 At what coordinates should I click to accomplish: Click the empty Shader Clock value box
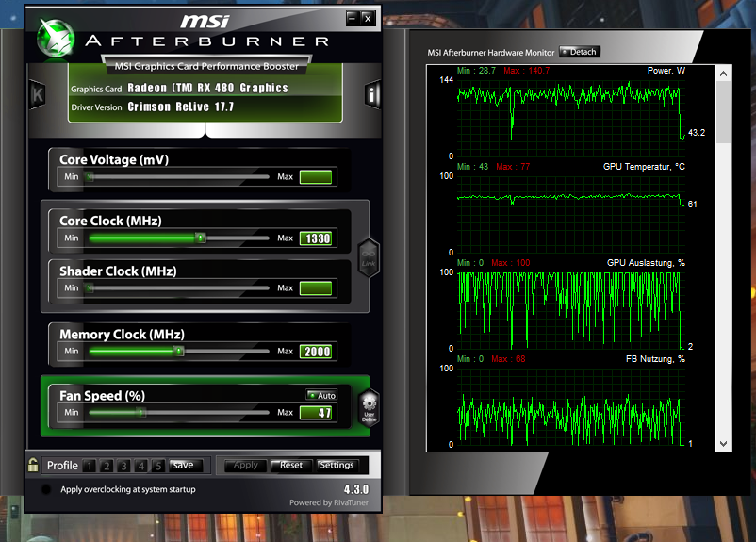tap(316, 288)
